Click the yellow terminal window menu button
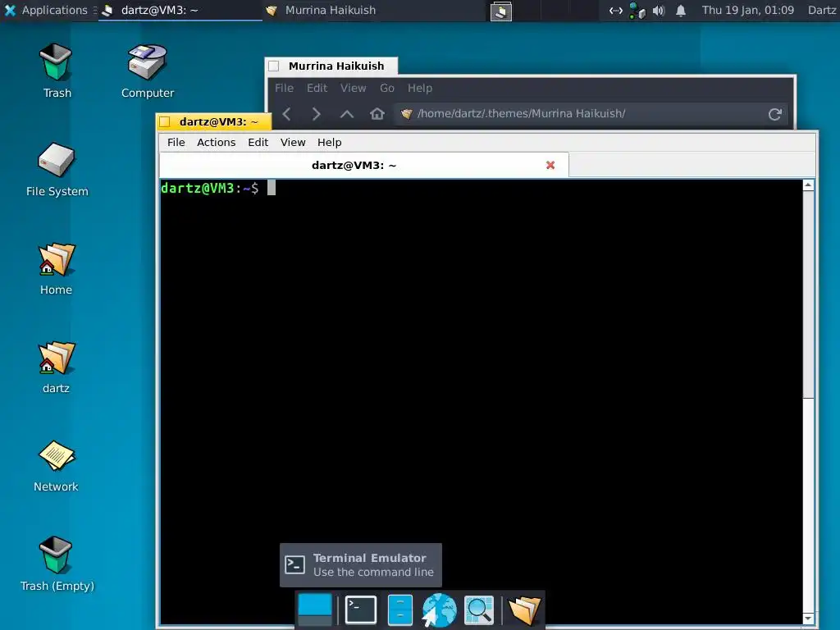Viewport: 840px width, 630px height. coord(165,122)
